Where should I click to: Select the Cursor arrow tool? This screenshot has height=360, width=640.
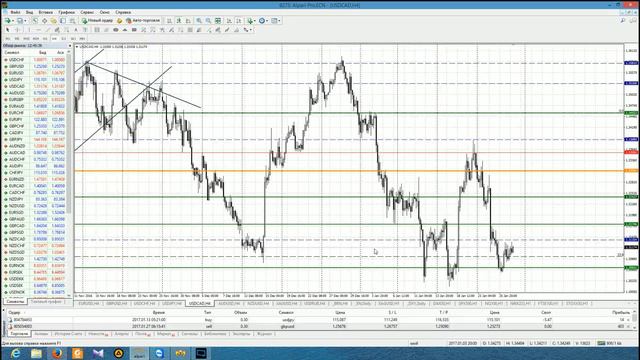click(7, 30)
